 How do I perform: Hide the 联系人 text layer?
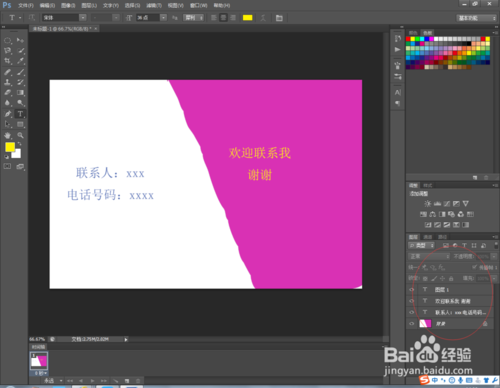point(412,312)
